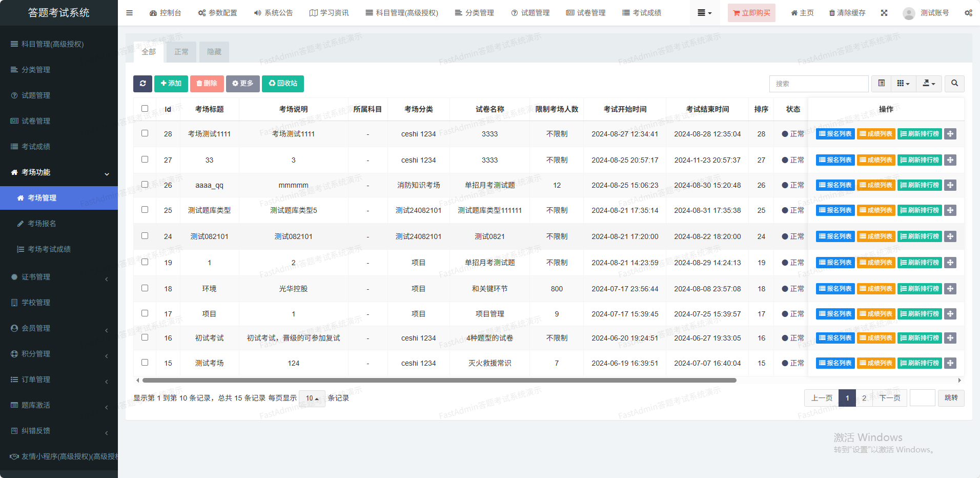Click the 搜索 search input field
The width and height of the screenshot is (980, 478).
coord(819,84)
